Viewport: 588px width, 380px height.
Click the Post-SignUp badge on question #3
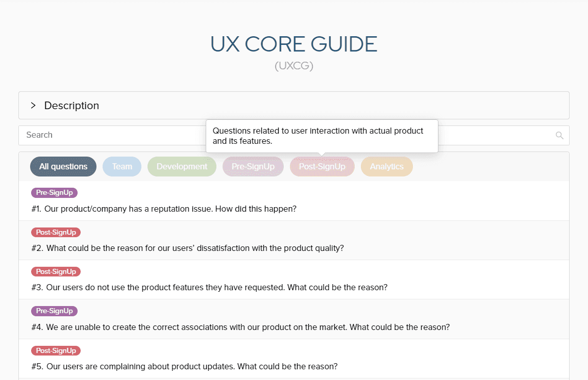56,271
